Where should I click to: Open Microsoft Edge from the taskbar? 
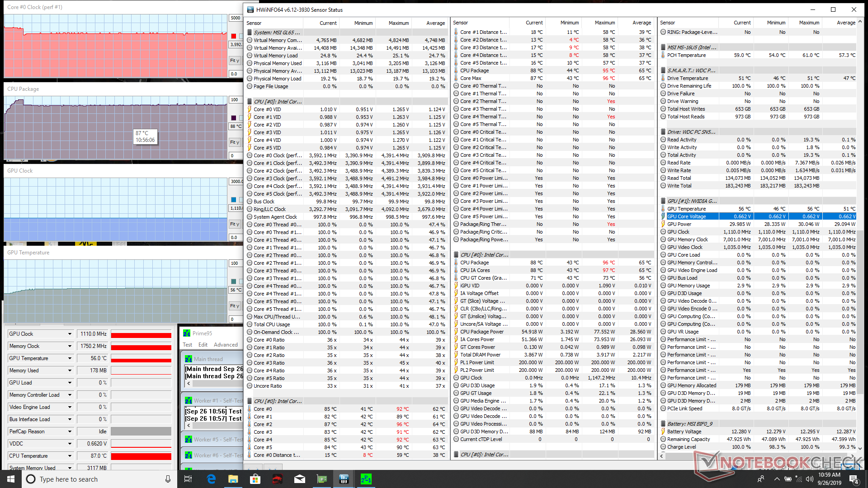click(211, 479)
